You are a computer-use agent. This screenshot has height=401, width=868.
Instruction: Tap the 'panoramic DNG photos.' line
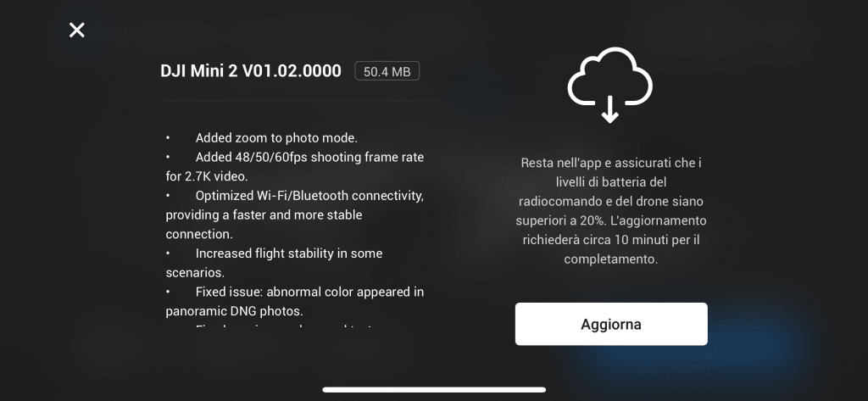click(x=234, y=311)
